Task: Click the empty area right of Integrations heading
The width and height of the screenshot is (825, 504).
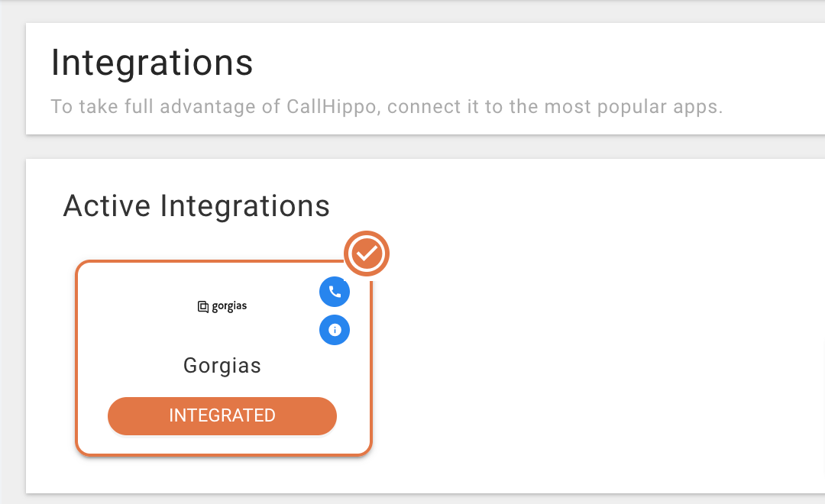Action: click(526, 63)
